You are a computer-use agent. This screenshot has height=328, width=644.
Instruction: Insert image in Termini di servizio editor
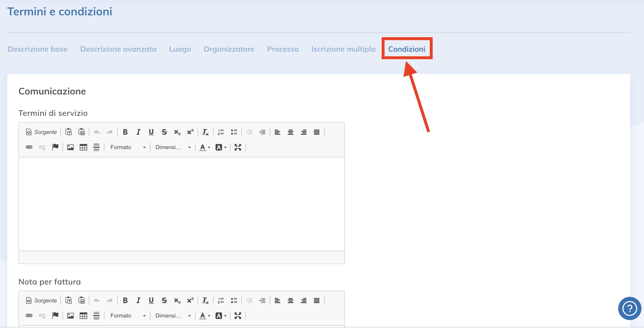click(x=70, y=147)
